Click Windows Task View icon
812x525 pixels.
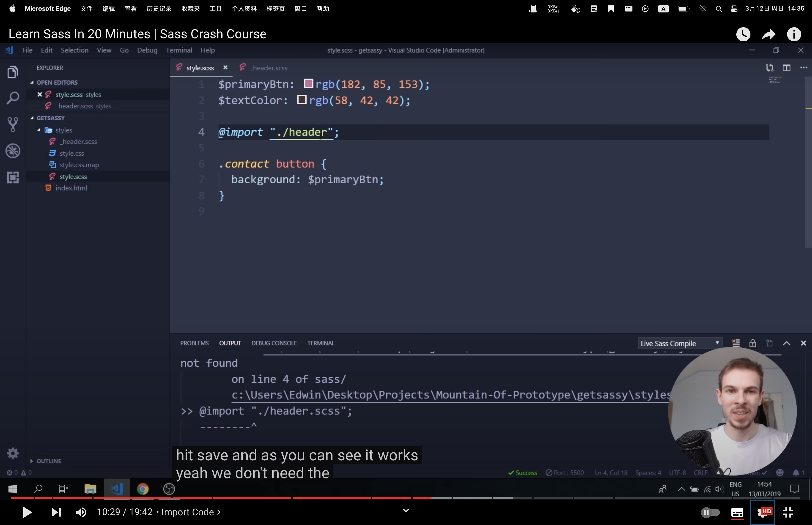click(x=63, y=489)
